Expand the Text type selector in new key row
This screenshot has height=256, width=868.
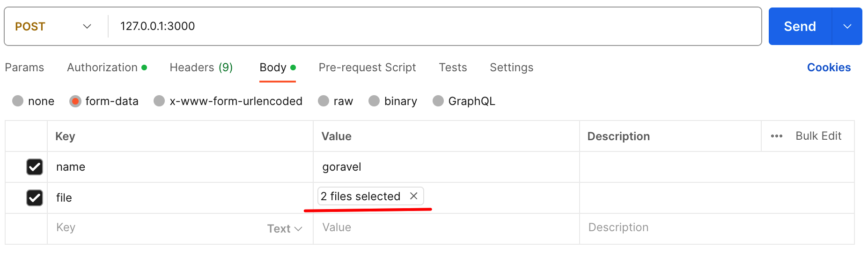click(x=285, y=228)
